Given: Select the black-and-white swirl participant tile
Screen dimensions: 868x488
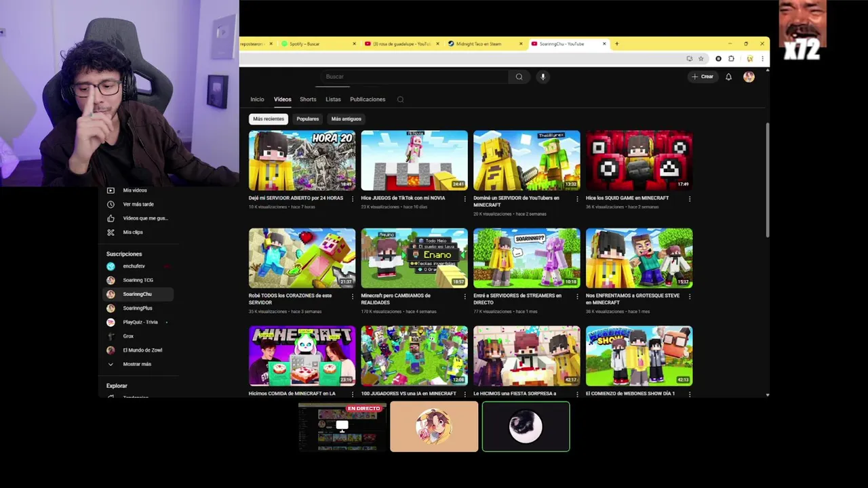Looking at the screenshot, I should 526,426.
